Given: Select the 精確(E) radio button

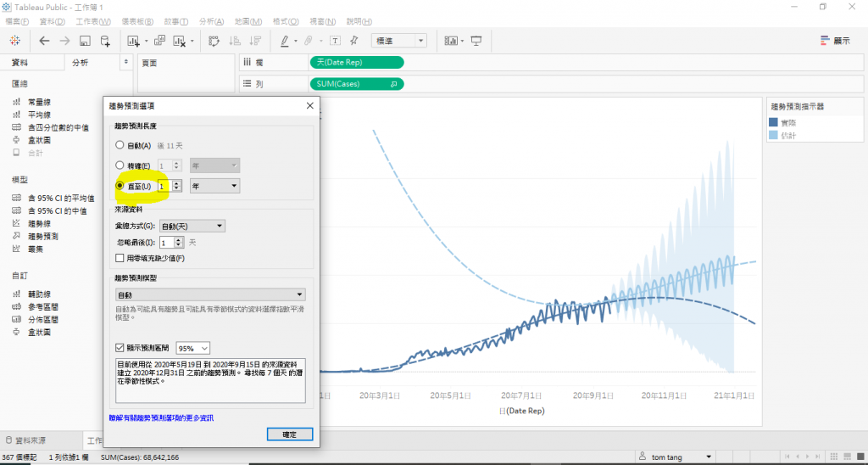Looking at the screenshot, I should 120,165.
